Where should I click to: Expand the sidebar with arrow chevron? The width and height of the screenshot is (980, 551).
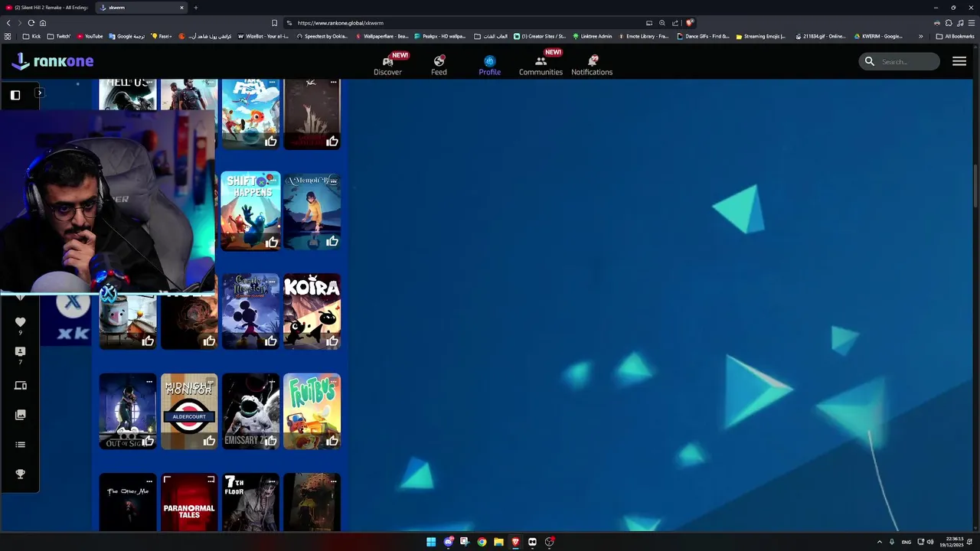coord(39,93)
